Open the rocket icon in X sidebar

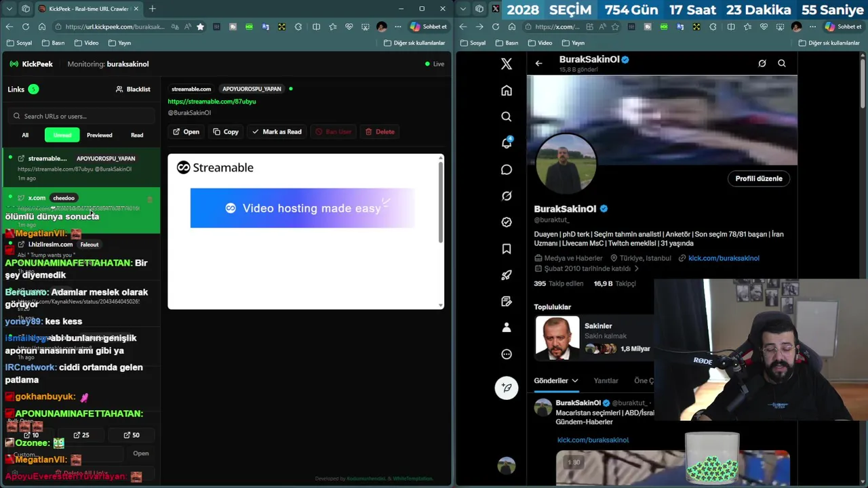(x=506, y=275)
